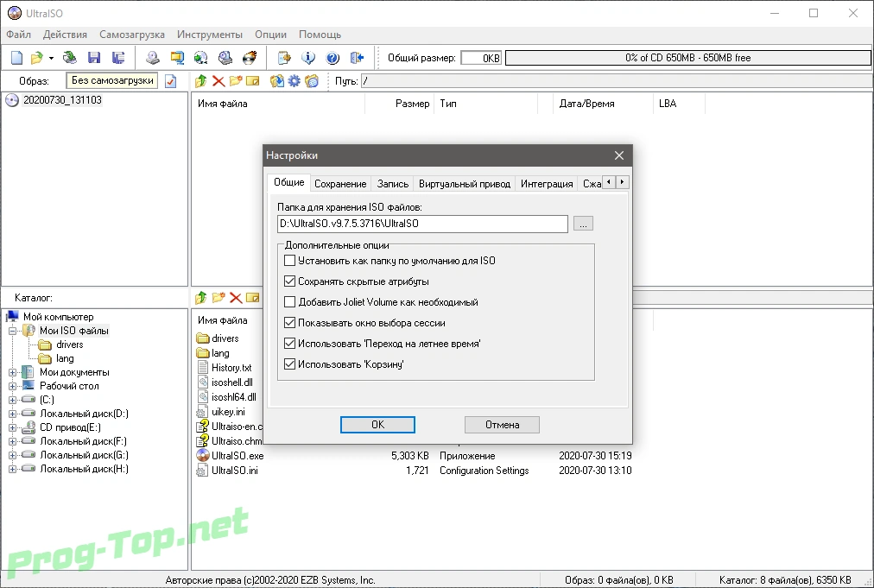Expand the 'Локальный диск(G:)' tree node
Image resolution: width=874 pixels, height=588 pixels.
[12, 455]
